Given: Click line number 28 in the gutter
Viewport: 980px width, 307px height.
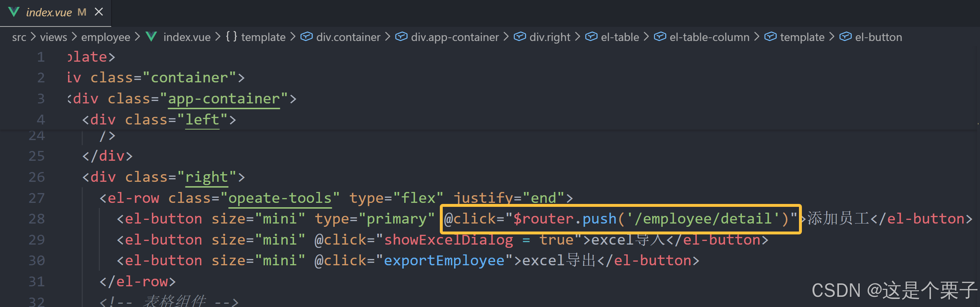Looking at the screenshot, I should pos(36,219).
